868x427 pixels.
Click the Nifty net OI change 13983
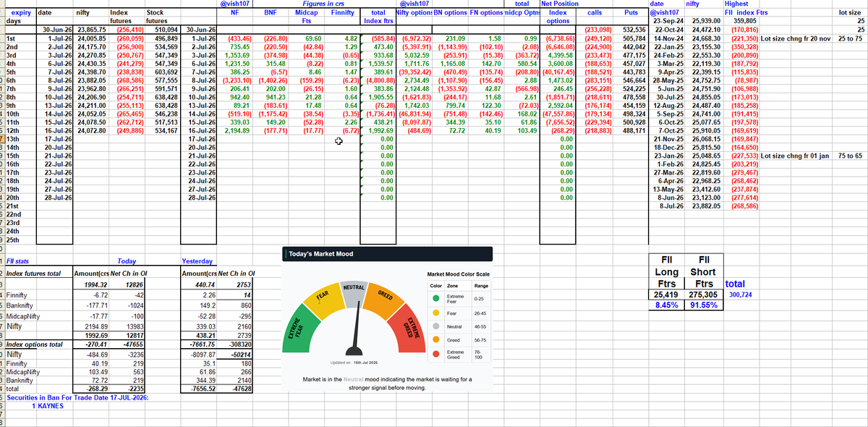point(135,327)
